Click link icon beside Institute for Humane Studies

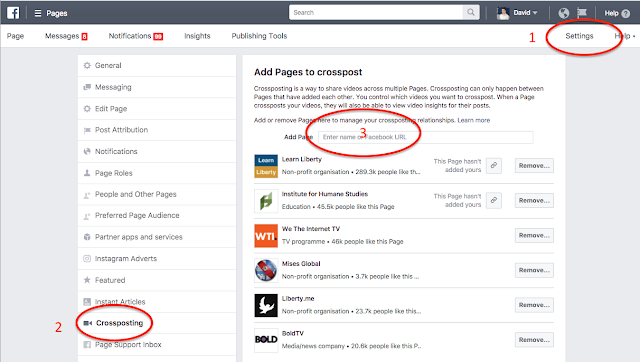pos(494,200)
